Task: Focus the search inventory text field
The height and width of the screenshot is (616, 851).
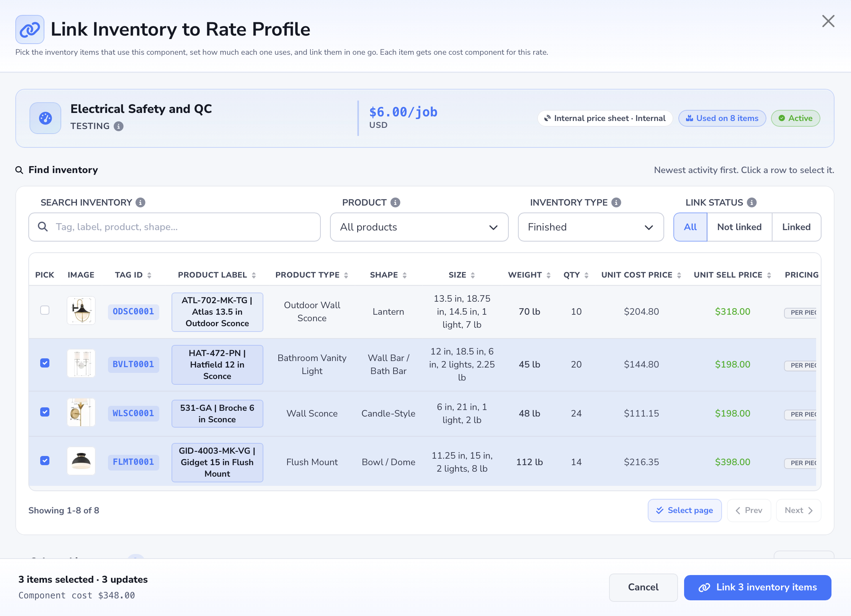Action: [175, 227]
